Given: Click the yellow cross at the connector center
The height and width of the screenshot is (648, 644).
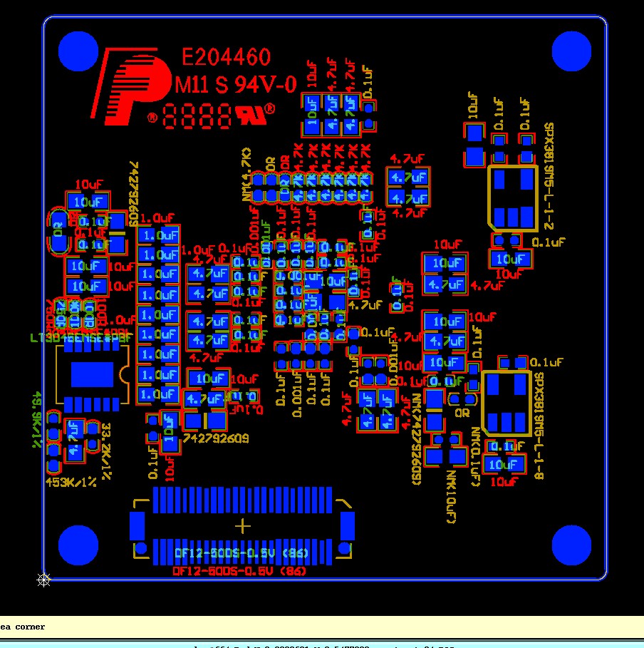Looking at the screenshot, I should tap(242, 526).
